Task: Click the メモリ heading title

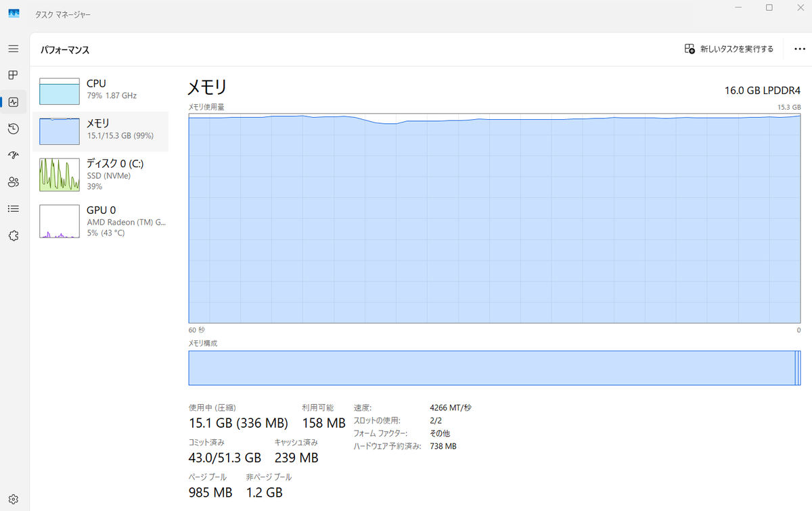Action: coord(207,87)
